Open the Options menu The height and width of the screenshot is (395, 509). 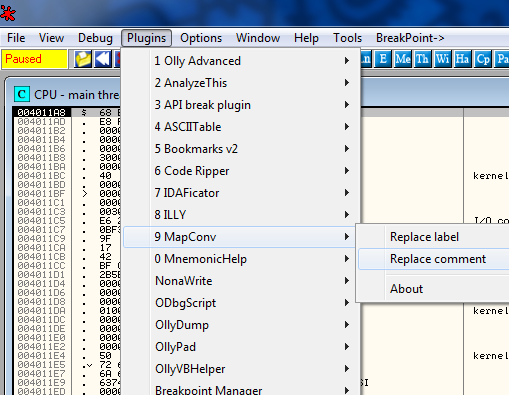[x=201, y=38]
